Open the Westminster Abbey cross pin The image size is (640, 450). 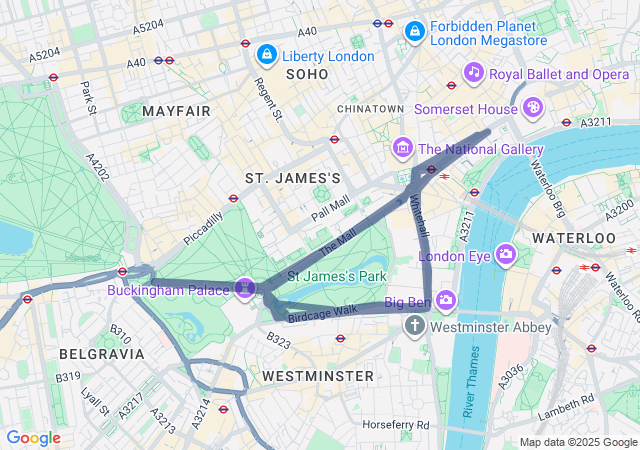click(415, 326)
